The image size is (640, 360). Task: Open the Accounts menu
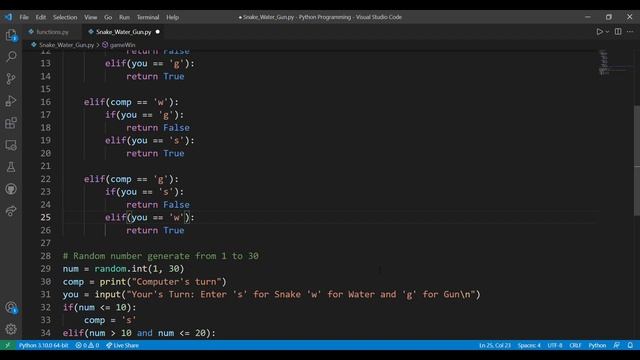(x=11, y=307)
